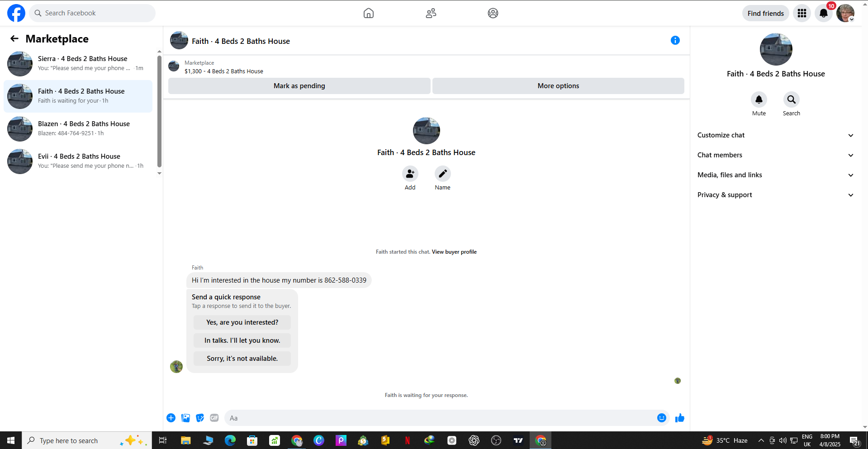Open conversation information icon

(x=675, y=40)
